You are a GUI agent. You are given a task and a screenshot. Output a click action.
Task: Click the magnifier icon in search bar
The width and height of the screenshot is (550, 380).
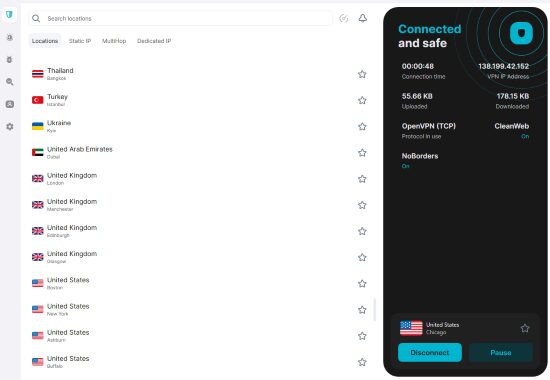click(x=36, y=18)
